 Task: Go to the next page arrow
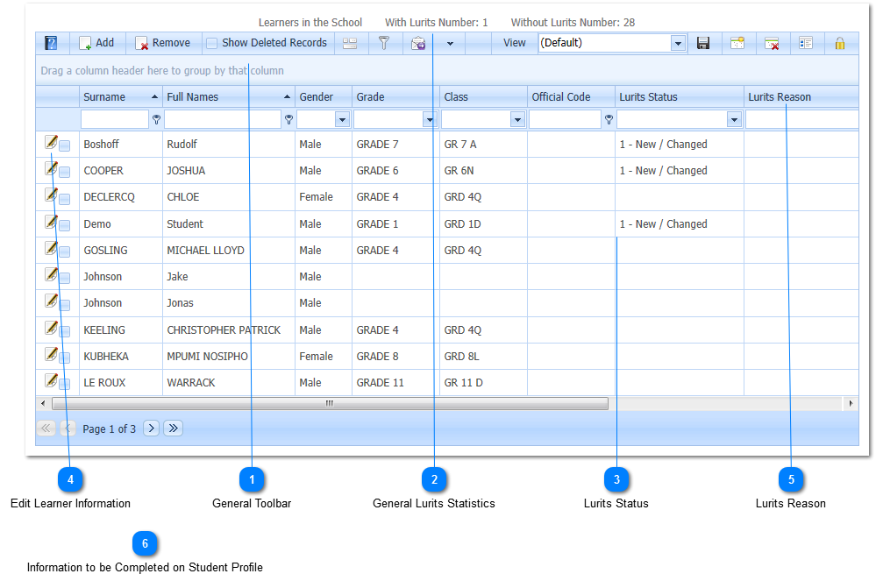pyautogui.click(x=151, y=429)
